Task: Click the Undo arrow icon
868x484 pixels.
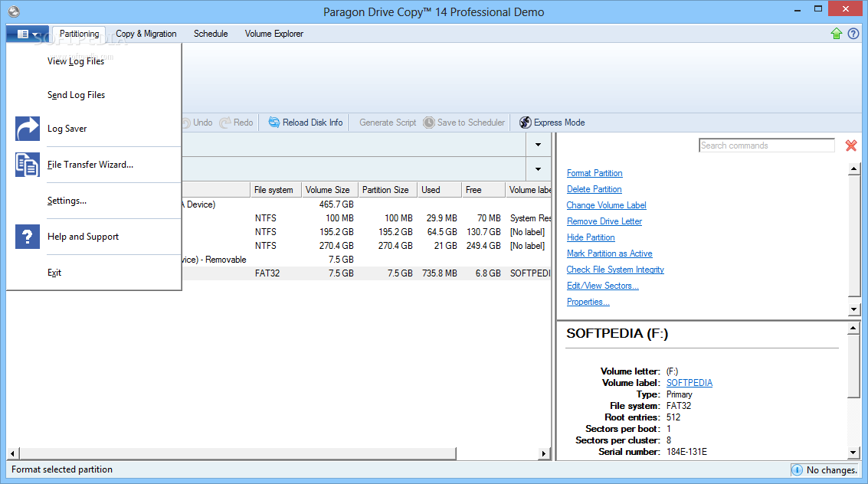Action: tap(187, 123)
